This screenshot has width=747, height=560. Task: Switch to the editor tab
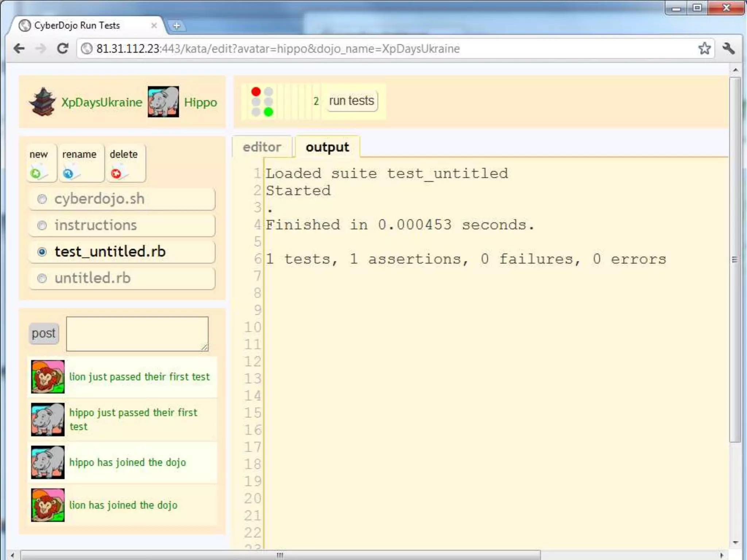262,147
